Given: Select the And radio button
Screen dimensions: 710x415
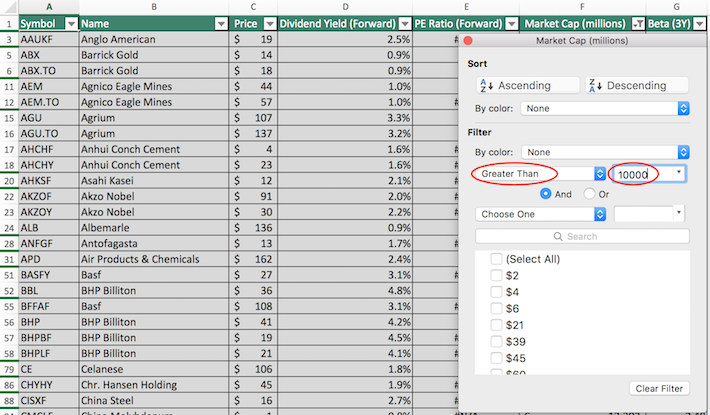Looking at the screenshot, I should [546, 193].
